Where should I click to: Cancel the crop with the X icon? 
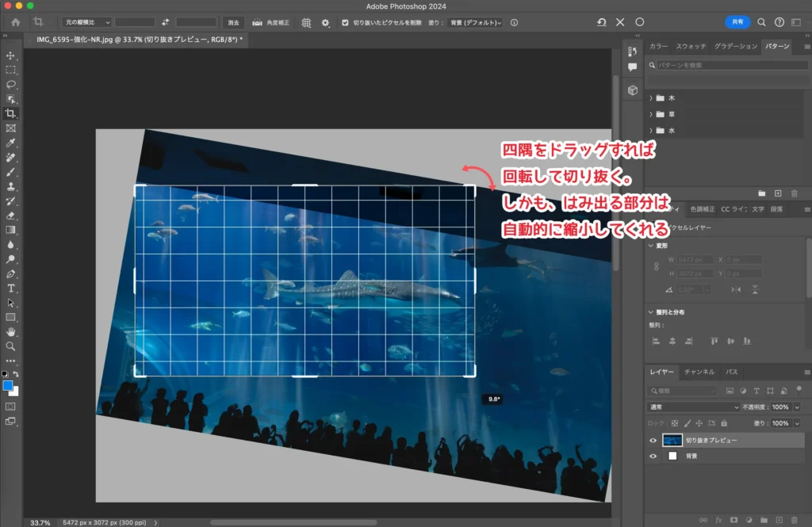[x=620, y=23]
